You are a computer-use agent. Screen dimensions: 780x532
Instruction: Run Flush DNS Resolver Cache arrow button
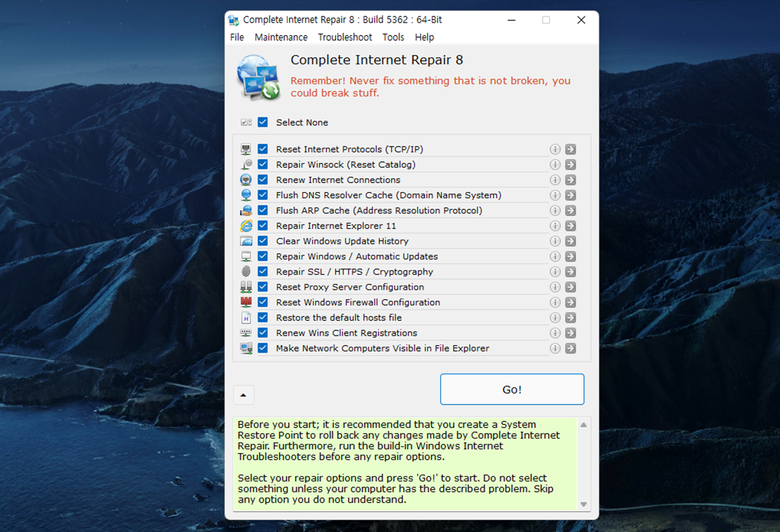tap(571, 195)
